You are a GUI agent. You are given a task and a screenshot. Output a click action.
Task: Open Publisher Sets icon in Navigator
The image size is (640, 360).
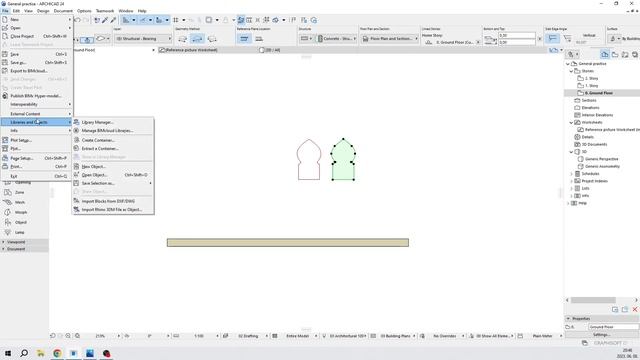pyautogui.click(x=635, y=54)
